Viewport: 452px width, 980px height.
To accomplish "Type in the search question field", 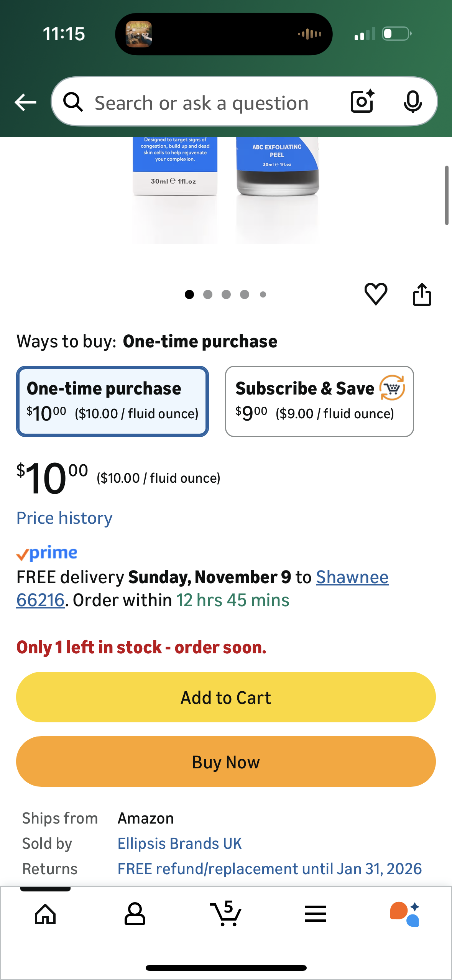I will coord(207,103).
